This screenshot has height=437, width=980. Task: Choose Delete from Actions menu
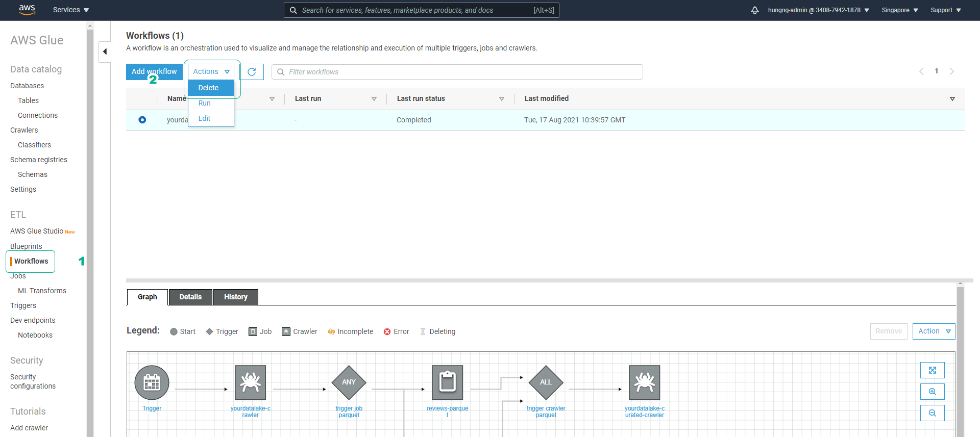tap(211, 88)
